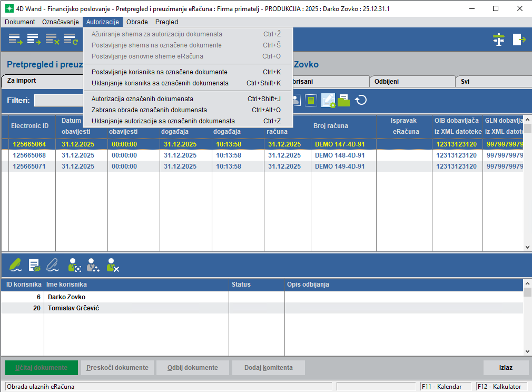Choose Zabrana obrade označenih dokumenata
The height and width of the screenshot is (392, 532).
(x=149, y=110)
